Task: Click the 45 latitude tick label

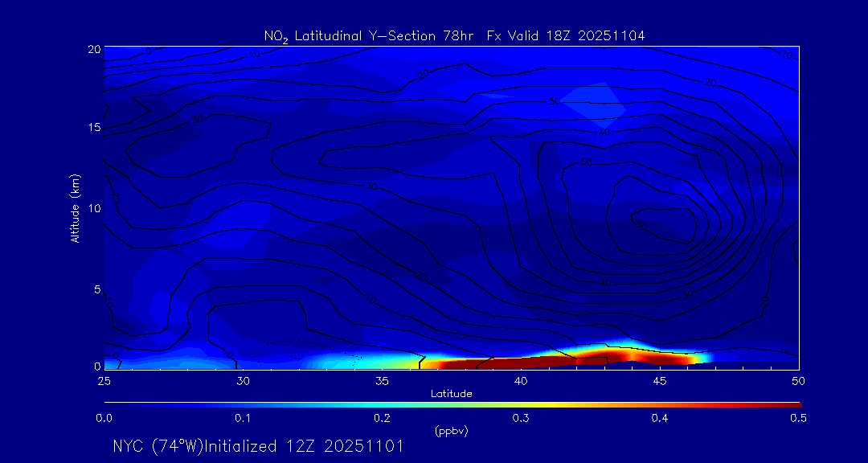Action: pos(660,381)
